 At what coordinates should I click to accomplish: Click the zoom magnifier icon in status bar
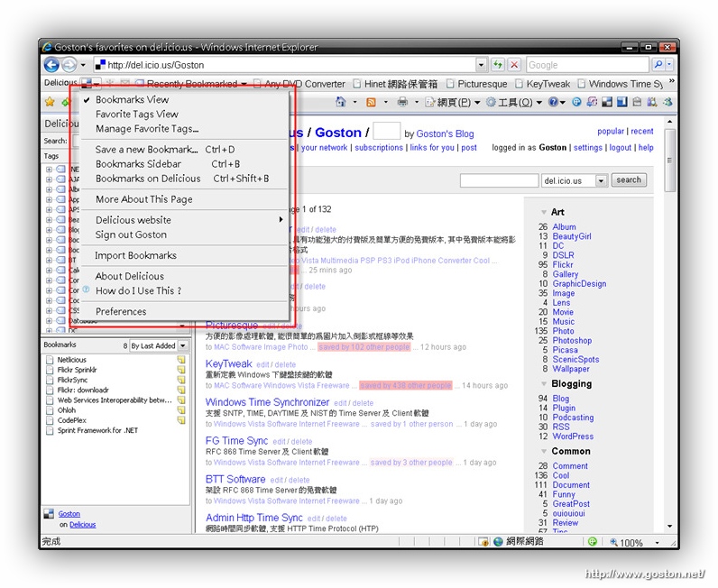tap(614, 542)
